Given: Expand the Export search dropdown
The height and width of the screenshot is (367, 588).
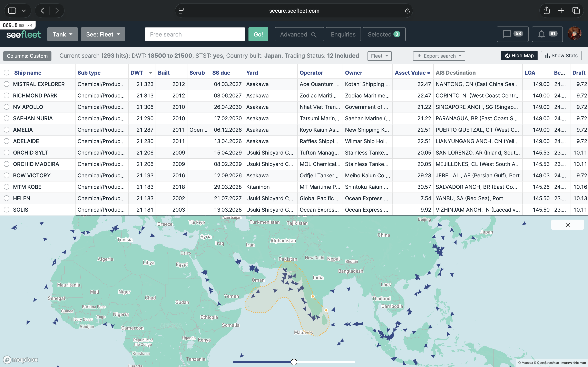Looking at the screenshot, I should coord(439,56).
